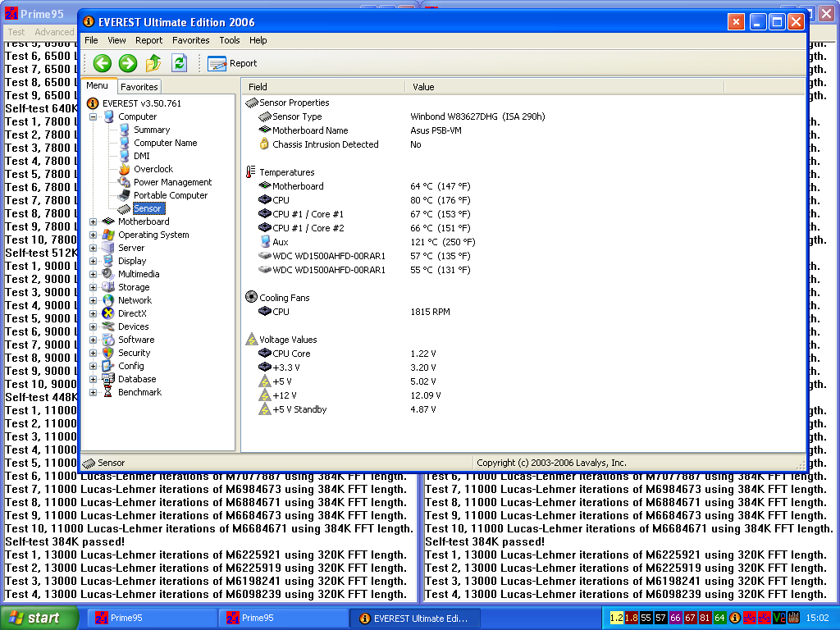This screenshot has width=840, height=630.
Task: Select the Aux temperature row label
Action: pos(281,242)
